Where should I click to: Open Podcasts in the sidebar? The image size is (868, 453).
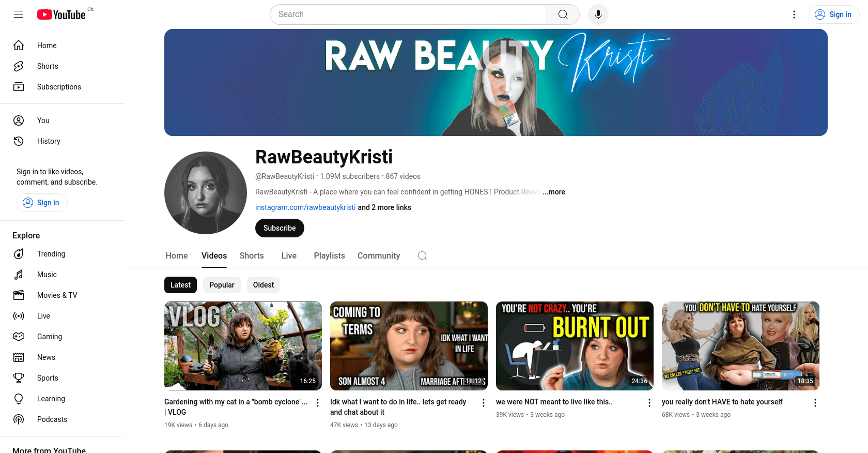click(52, 419)
